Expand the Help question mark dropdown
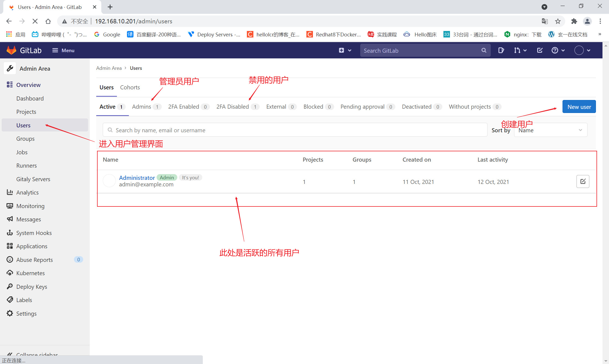The height and width of the screenshot is (364, 609). (x=558, y=50)
